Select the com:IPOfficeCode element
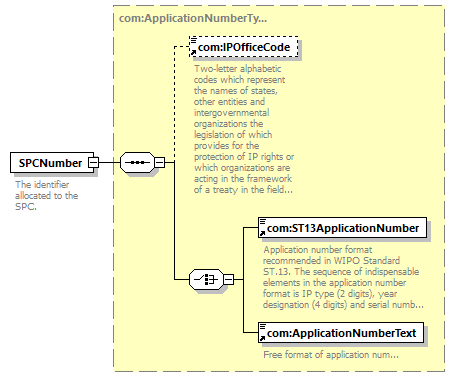The image size is (455, 377). [244, 47]
